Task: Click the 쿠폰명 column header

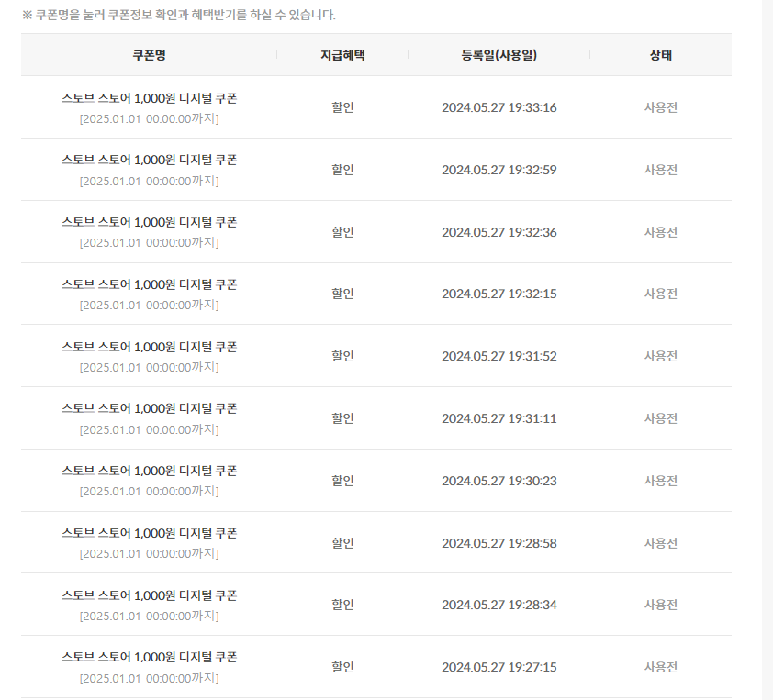Action: (149, 55)
